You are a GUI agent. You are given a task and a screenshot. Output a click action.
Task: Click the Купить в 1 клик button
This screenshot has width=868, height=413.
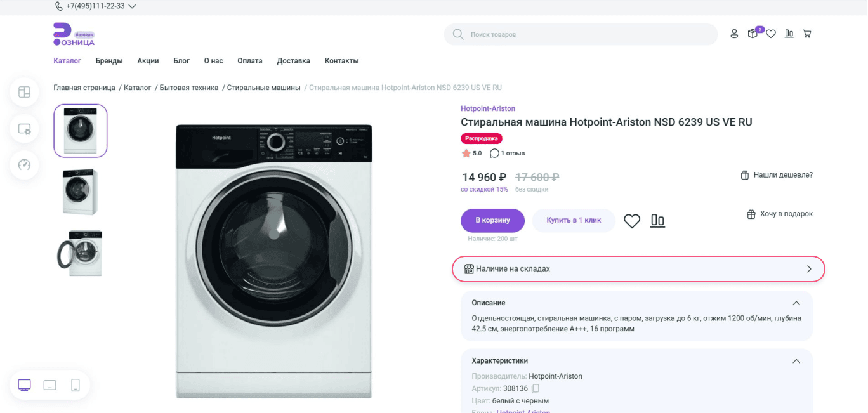[574, 220]
